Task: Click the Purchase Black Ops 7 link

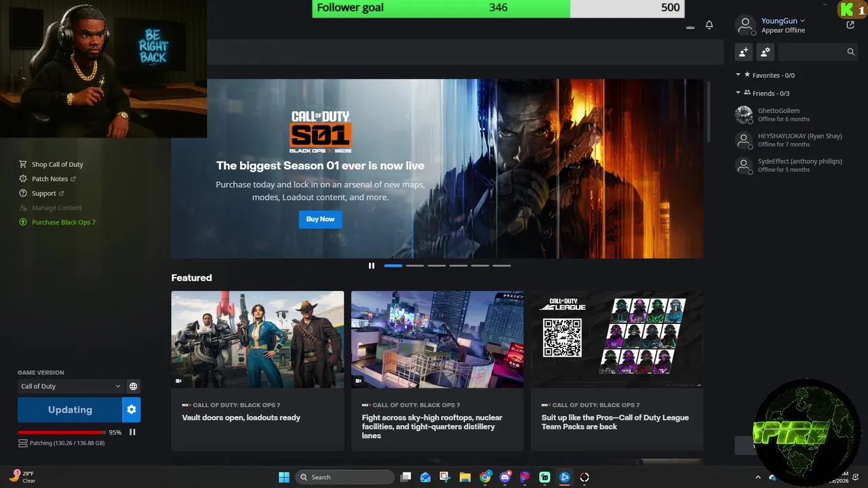Action: tap(64, 222)
